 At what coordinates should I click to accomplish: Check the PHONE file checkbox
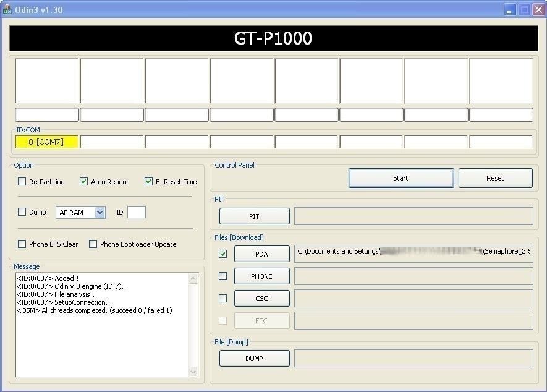click(x=223, y=276)
